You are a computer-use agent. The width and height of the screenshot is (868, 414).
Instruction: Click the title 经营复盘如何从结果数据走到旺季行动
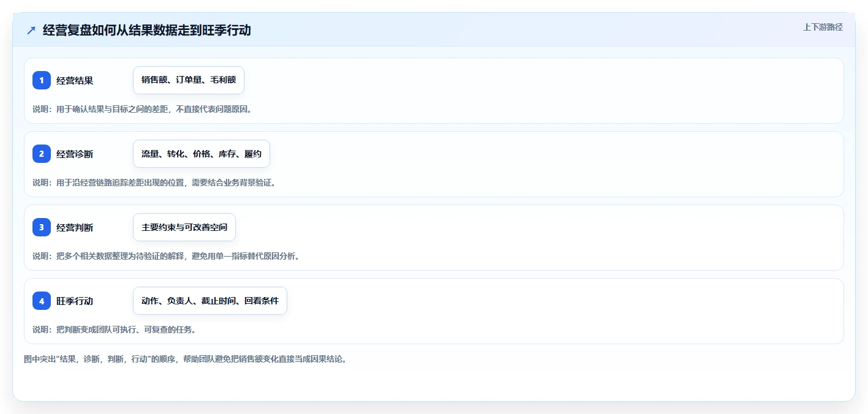pyautogui.click(x=147, y=31)
